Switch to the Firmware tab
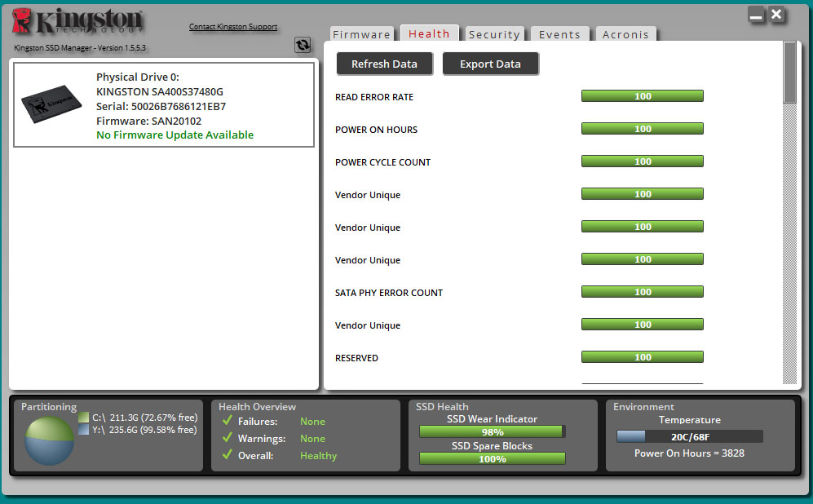The image size is (813, 504). (361, 34)
